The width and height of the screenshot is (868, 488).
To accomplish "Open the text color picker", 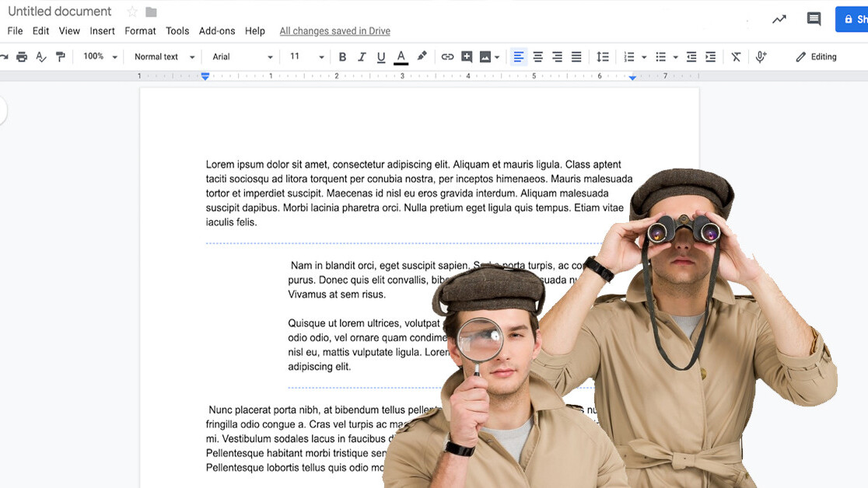I will point(401,57).
